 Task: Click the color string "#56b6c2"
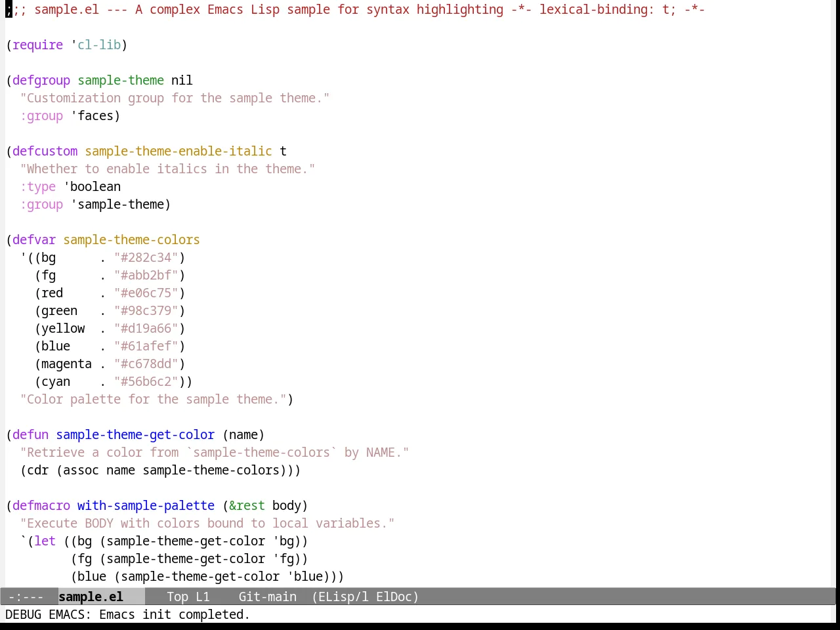tap(146, 381)
